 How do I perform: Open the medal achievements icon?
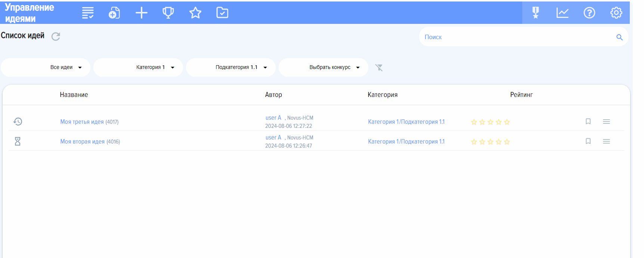pos(535,13)
